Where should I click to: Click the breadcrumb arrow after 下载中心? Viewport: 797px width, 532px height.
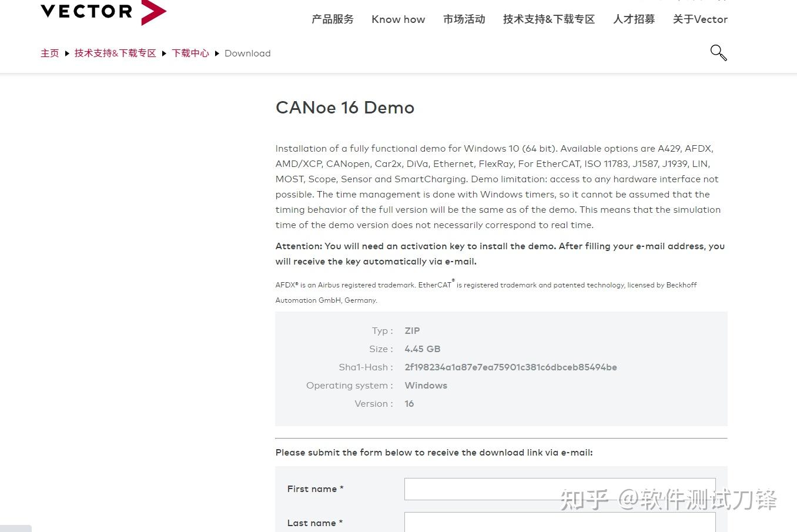[x=217, y=53]
